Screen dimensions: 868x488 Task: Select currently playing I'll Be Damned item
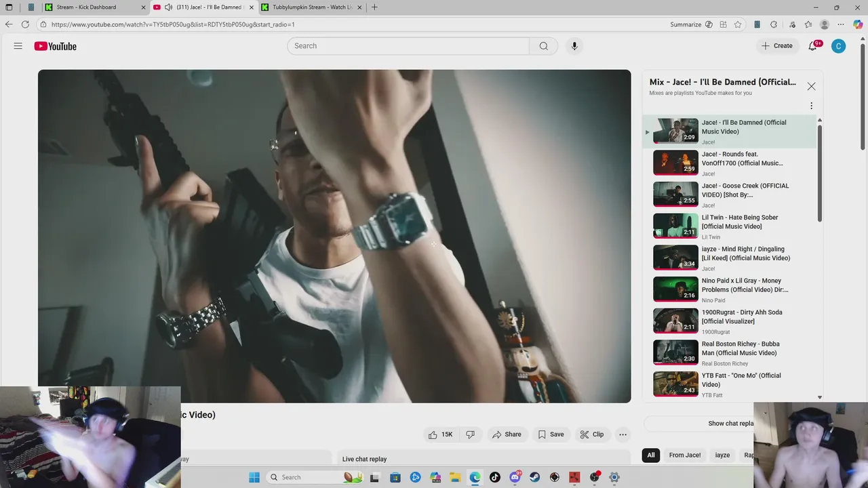tap(729, 131)
